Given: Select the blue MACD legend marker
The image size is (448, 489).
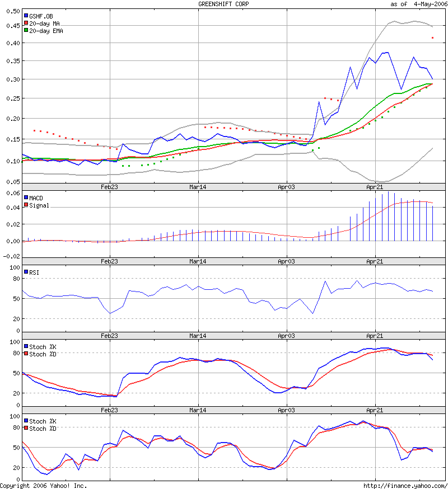Looking at the screenshot, I should click(26, 198).
